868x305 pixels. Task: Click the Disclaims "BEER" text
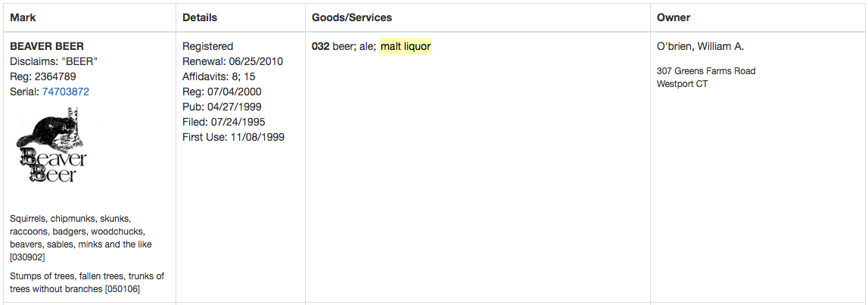(x=54, y=61)
